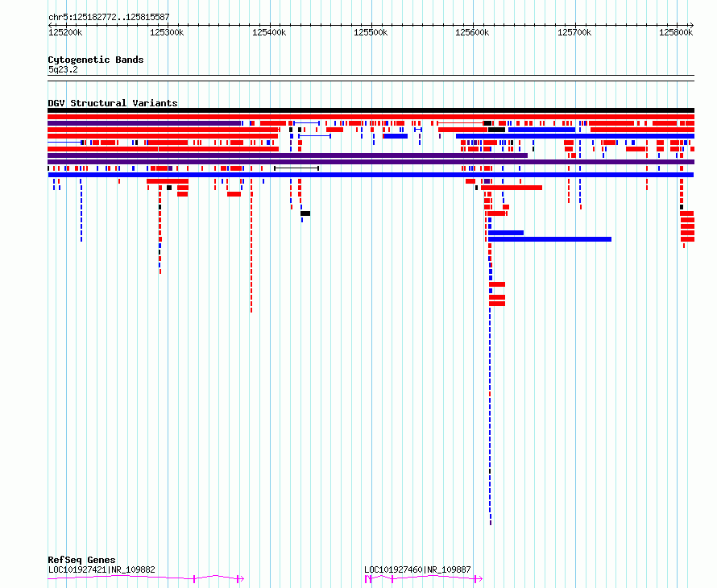
Task: Click the pink LOC101927460 gene model line
Action: 424,579
